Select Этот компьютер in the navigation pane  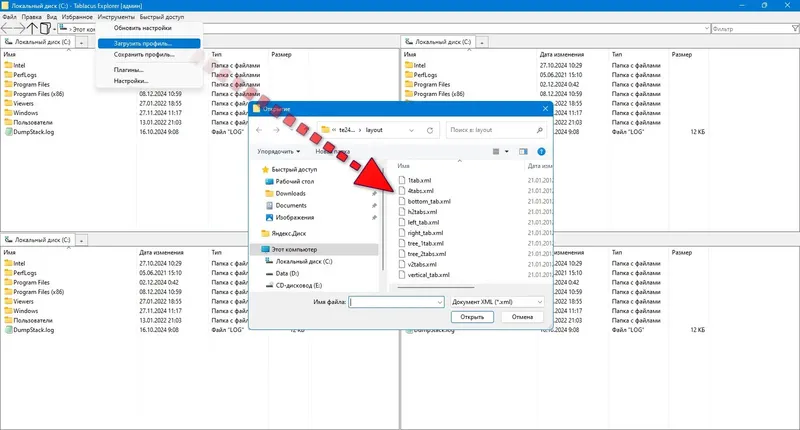294,249
